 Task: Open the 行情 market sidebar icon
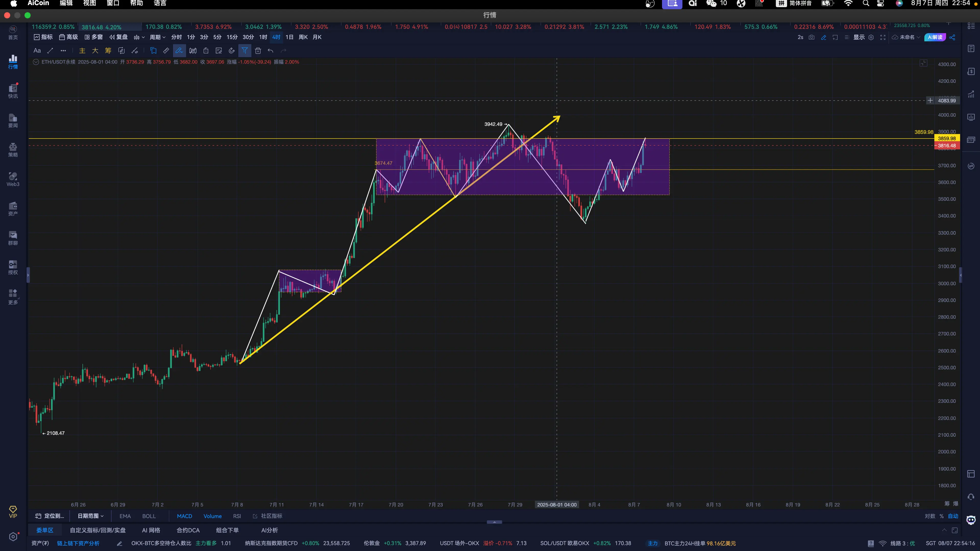13,61
